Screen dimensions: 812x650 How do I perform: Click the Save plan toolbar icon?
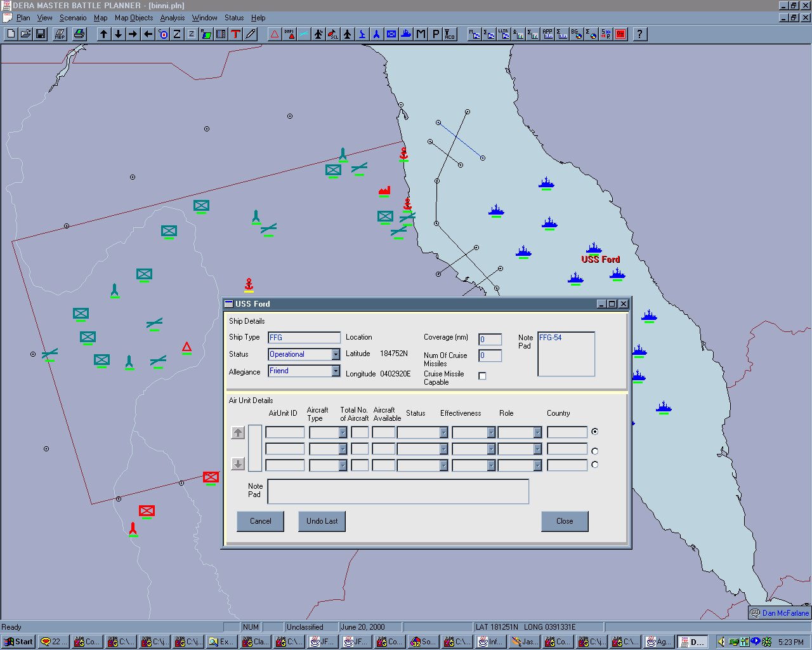(x=41, y=34)
